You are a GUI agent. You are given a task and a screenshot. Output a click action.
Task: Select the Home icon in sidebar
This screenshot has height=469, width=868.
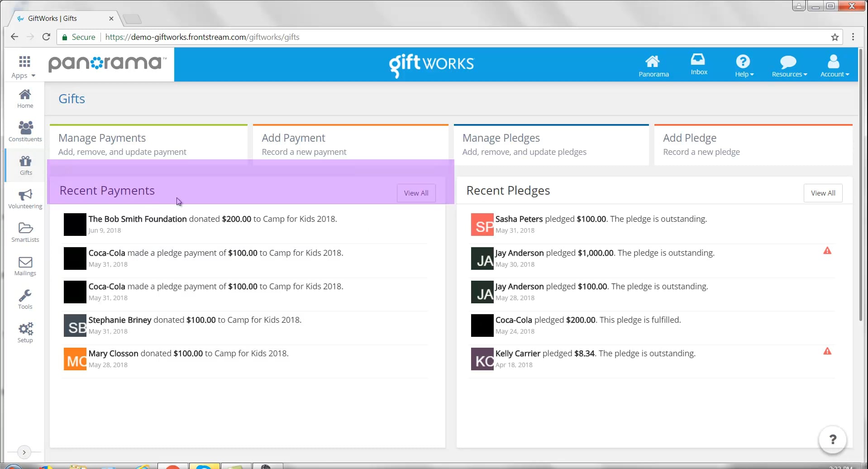coord(25,97)
